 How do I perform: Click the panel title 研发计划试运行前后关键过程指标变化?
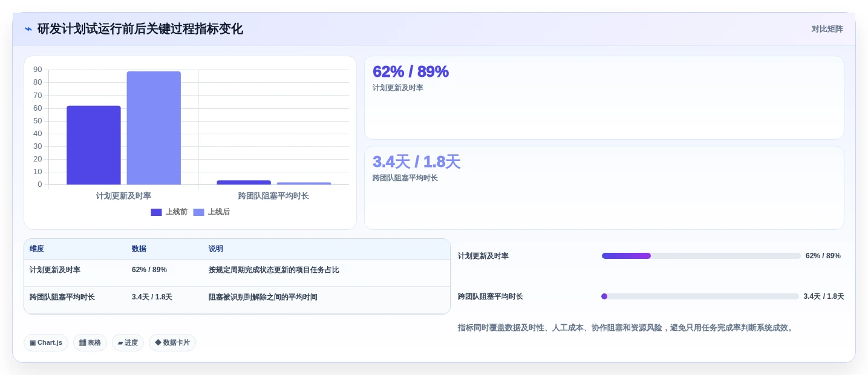point(140,29)
